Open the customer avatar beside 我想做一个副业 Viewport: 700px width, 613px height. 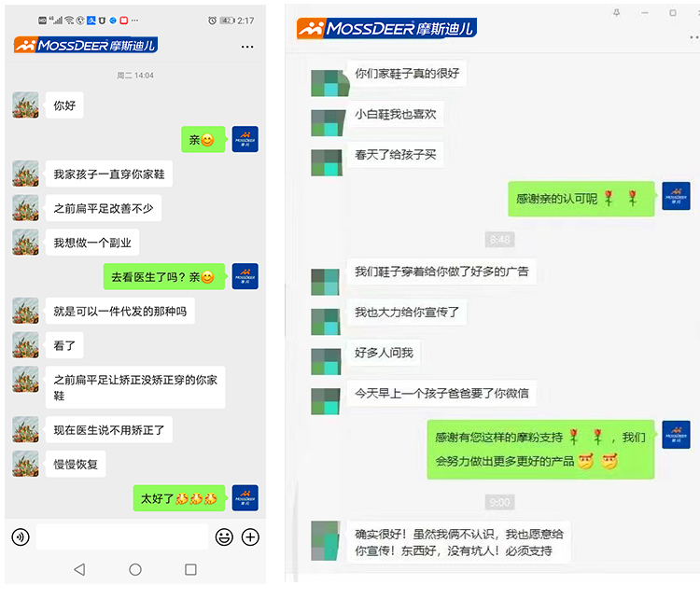[x=25, y=243]
